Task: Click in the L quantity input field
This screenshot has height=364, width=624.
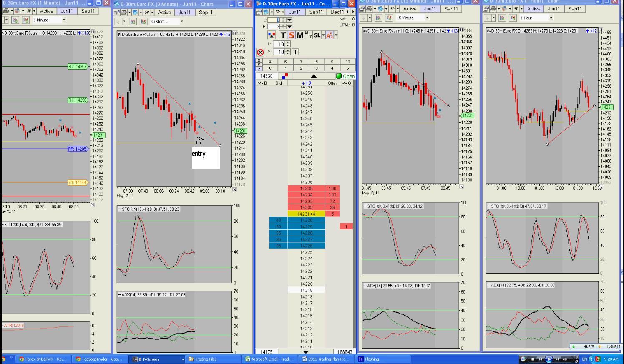Action: pyautogui.click(x=274, y=20)
